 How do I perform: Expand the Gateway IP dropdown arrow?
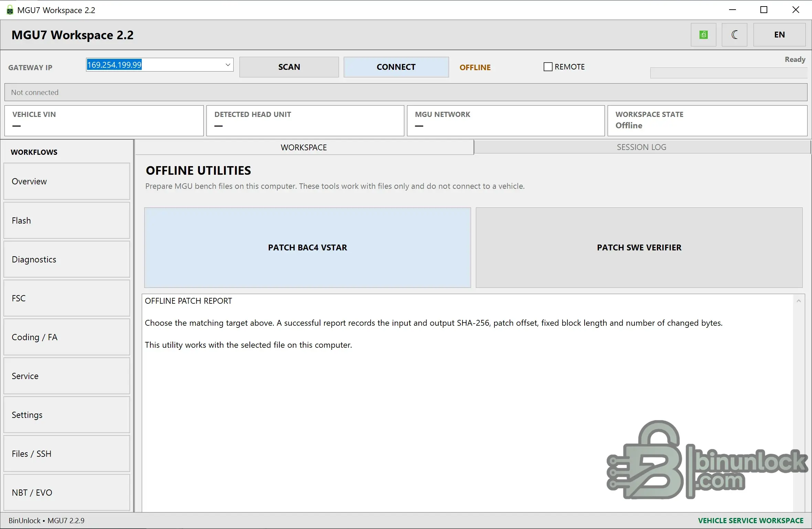click(227, 65)
